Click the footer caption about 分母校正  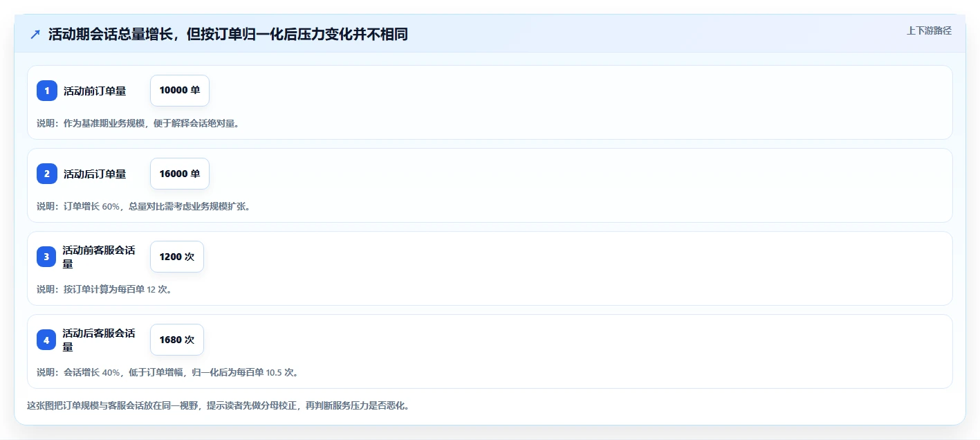point(218,405)
